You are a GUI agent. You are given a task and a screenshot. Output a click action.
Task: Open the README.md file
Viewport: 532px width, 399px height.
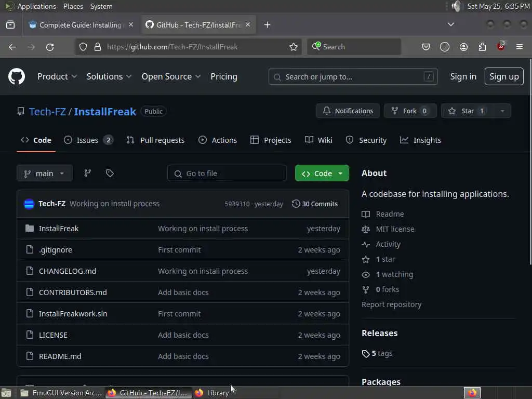[x=60, y=356]
